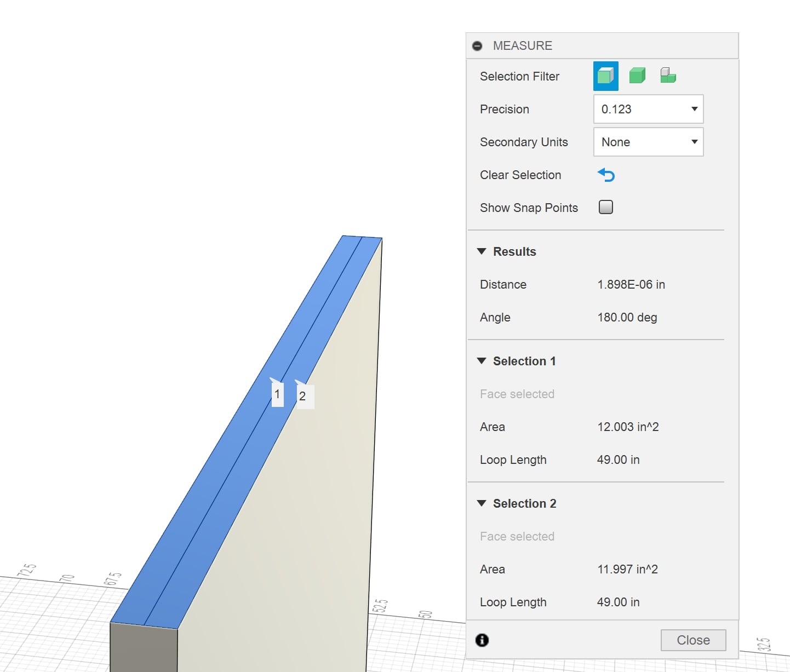790x672 pixels.
Task: Open the info icon in dialog footer
Action: (x=482, y=640)
